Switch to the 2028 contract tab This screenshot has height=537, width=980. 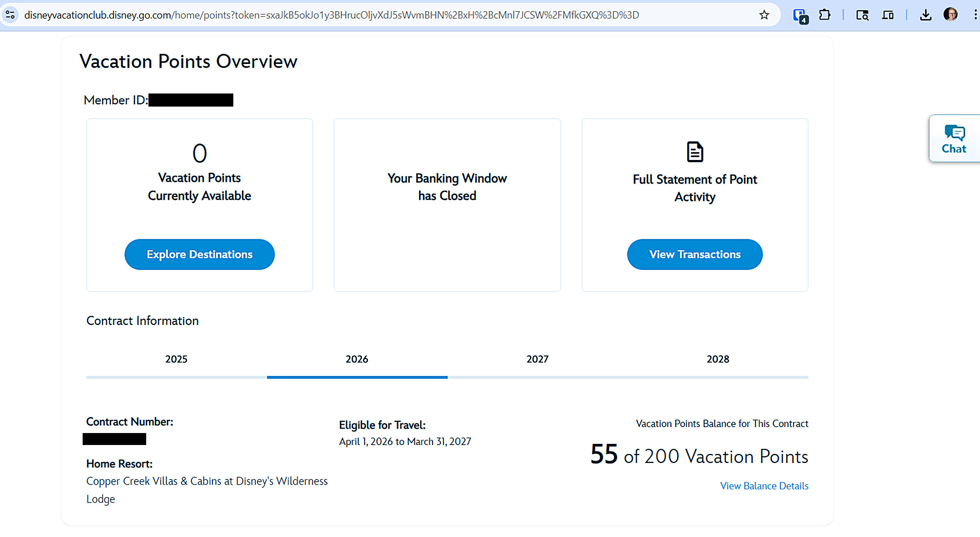718,359
